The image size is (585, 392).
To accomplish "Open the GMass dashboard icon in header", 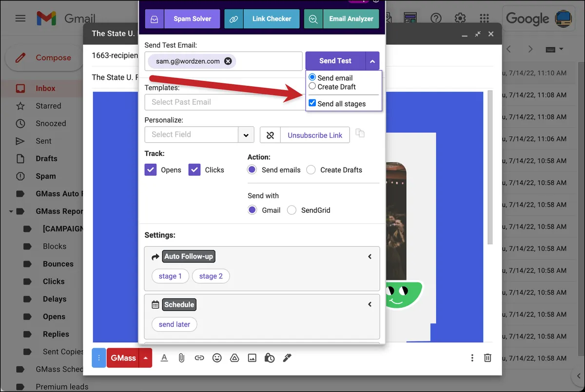I will tap(411, 19).
